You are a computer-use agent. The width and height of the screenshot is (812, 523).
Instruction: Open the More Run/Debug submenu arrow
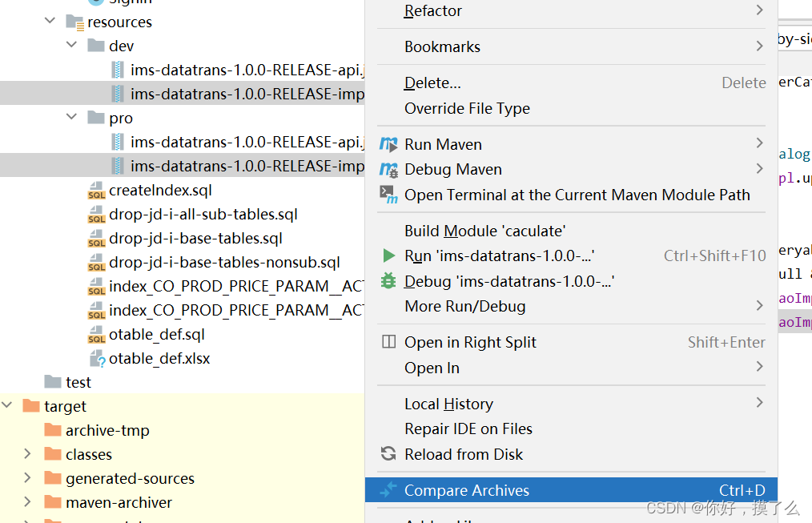coord(759,305)
